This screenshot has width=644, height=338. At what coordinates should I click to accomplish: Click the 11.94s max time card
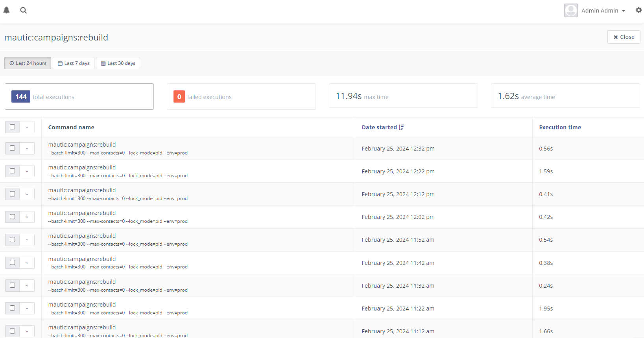click(403, 96)
